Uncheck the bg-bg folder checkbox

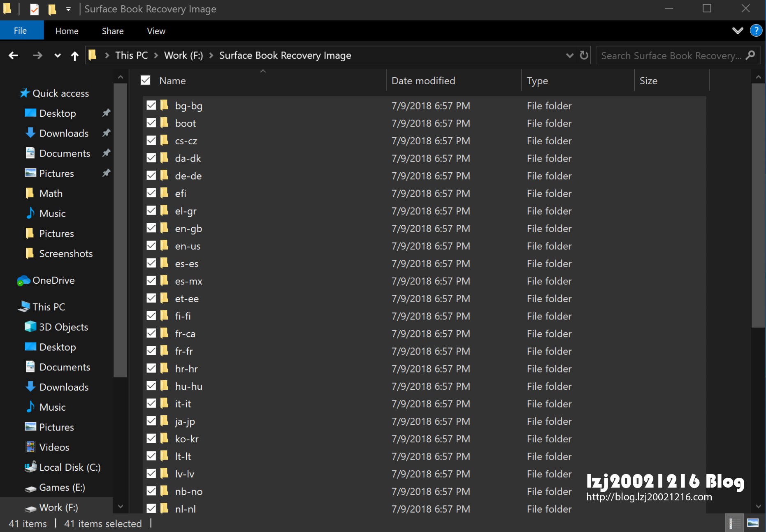coord(151,105)
